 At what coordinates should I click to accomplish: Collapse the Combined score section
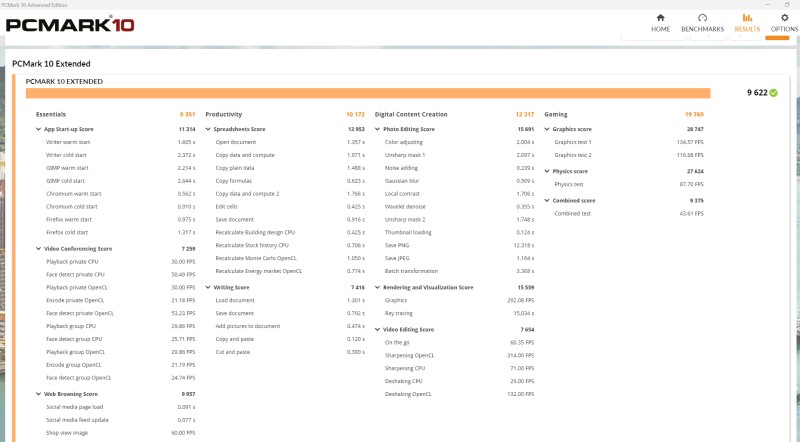(546, 201)
